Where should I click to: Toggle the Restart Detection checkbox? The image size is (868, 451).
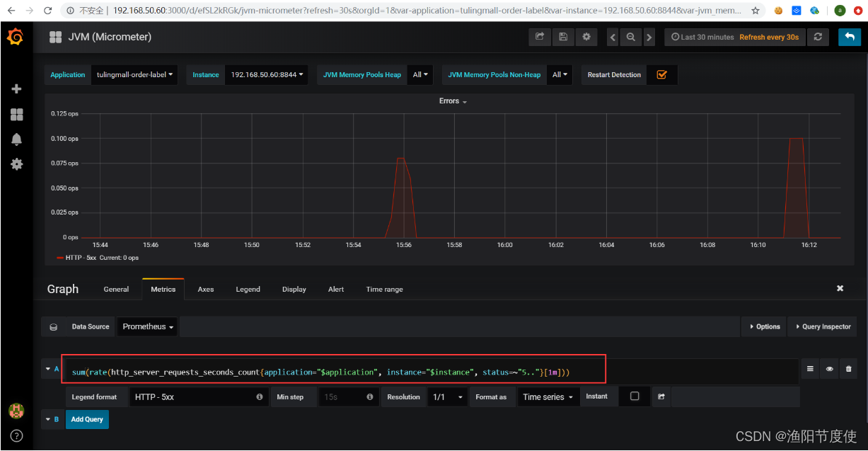click(x=662, y=74)
